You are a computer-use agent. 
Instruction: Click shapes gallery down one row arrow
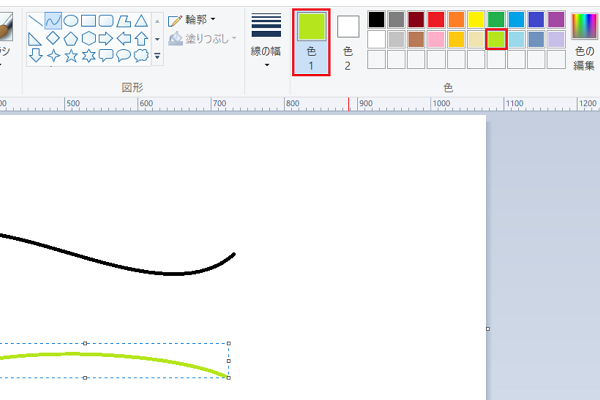point(157,39)
